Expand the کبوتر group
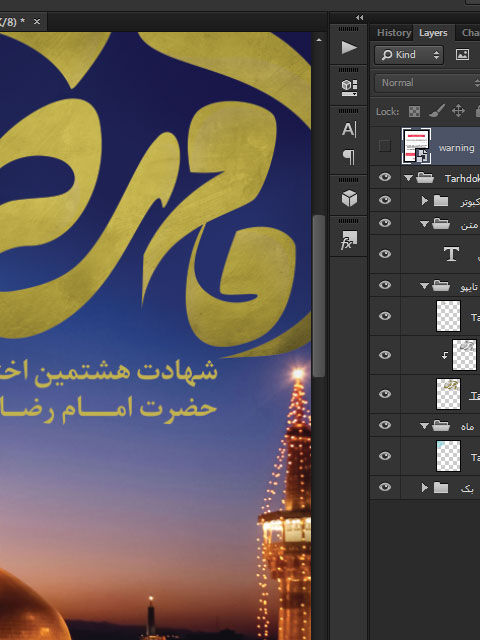 (x=424, y=200)
